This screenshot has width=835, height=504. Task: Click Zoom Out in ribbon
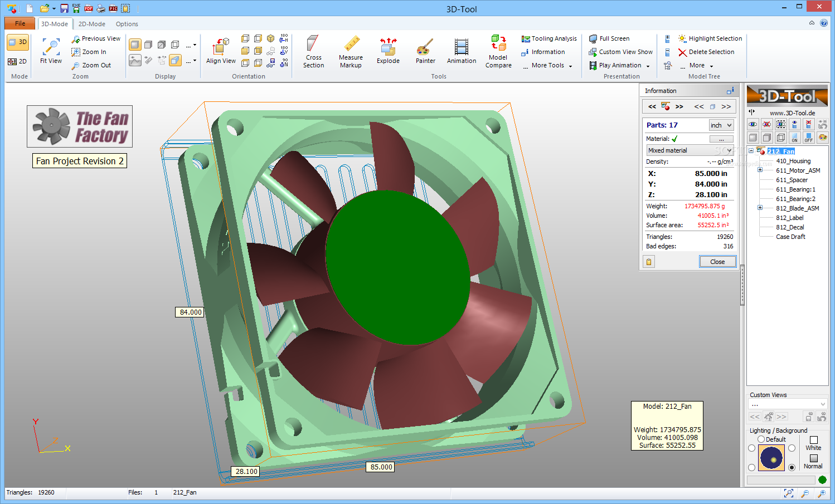(x=91, y=65)
